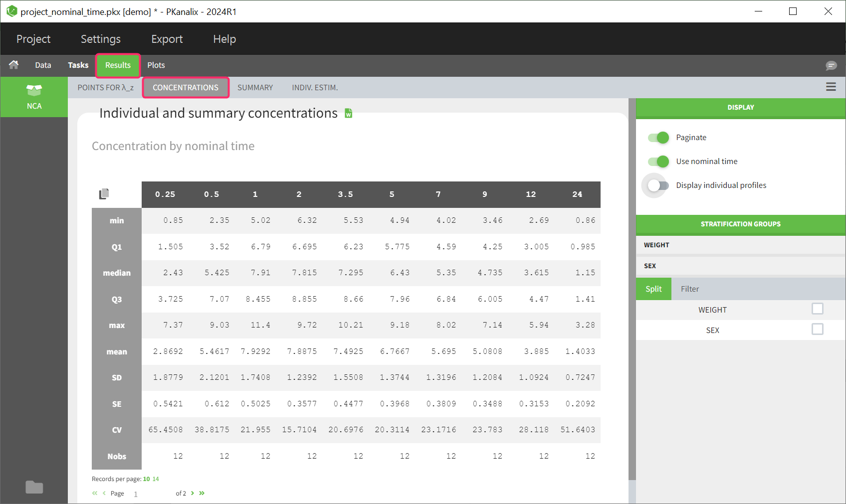Viewport: 846px width, 504px height.
Task: Go to last page double arrow
Action: pyautogui.click(x=202, y=493)
